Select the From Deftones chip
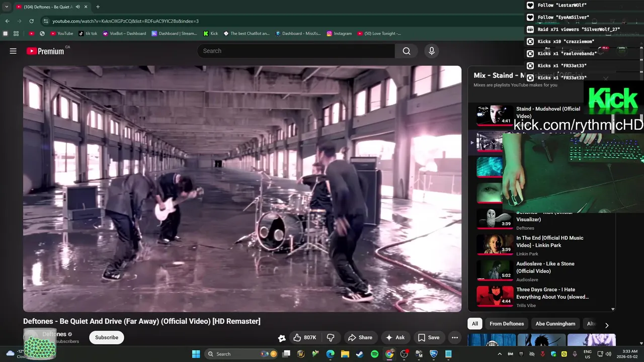This screenshot has width=644, height=362. click(507, 324)
